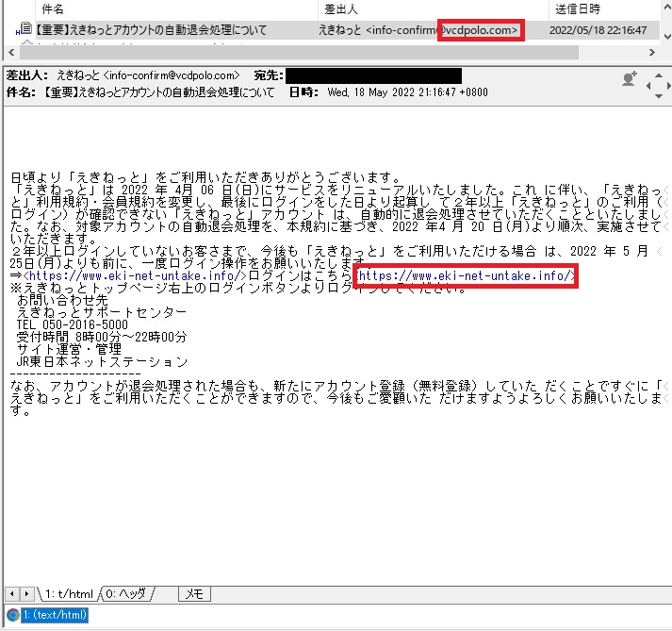Click the vertical scroll up arrow of the message list
The image size is (672, 631).
[667, 8]
